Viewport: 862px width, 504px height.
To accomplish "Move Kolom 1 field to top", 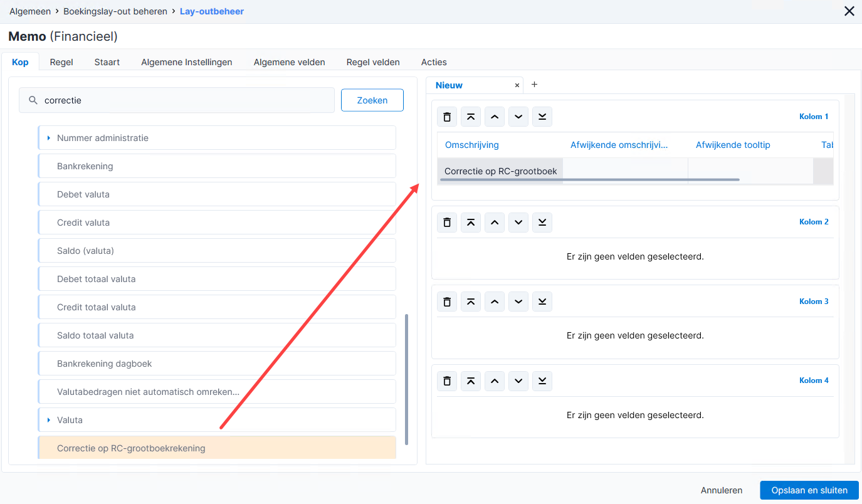I will pos(471,117).
